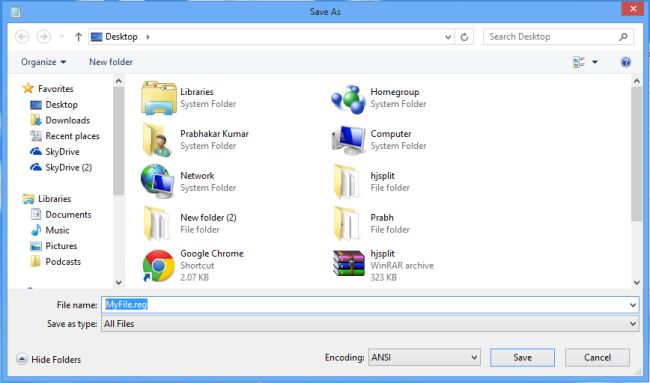Image resolution: width=650 pixels, height=383 pixels.
Task: Select the Homegroup icon
Action: 348,99
